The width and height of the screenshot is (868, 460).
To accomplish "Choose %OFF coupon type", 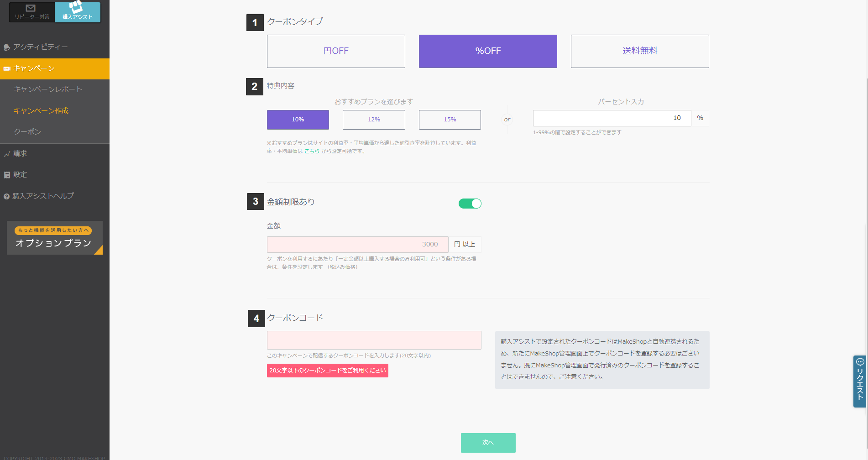I will (x=488, y=51).
